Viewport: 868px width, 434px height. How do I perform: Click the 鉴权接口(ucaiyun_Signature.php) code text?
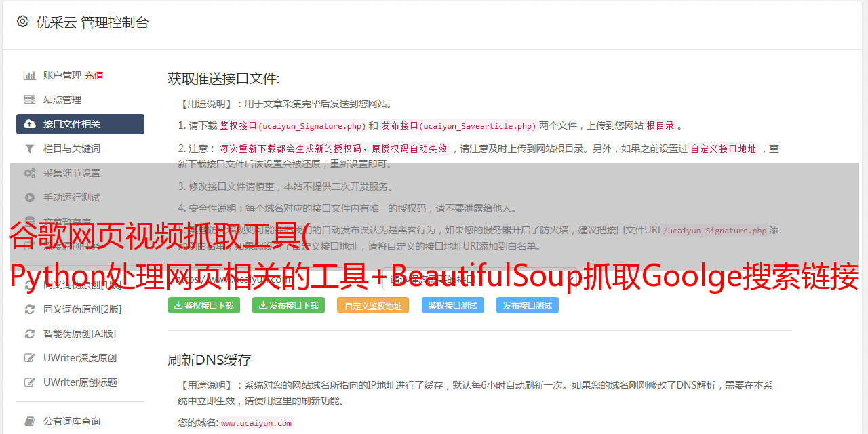coord(292,125)
